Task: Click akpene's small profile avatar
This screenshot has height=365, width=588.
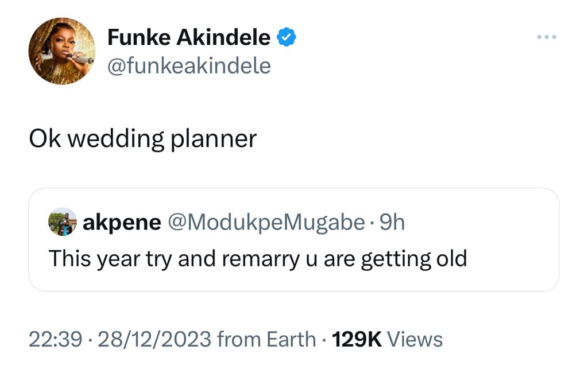Action: click(63, 223)
